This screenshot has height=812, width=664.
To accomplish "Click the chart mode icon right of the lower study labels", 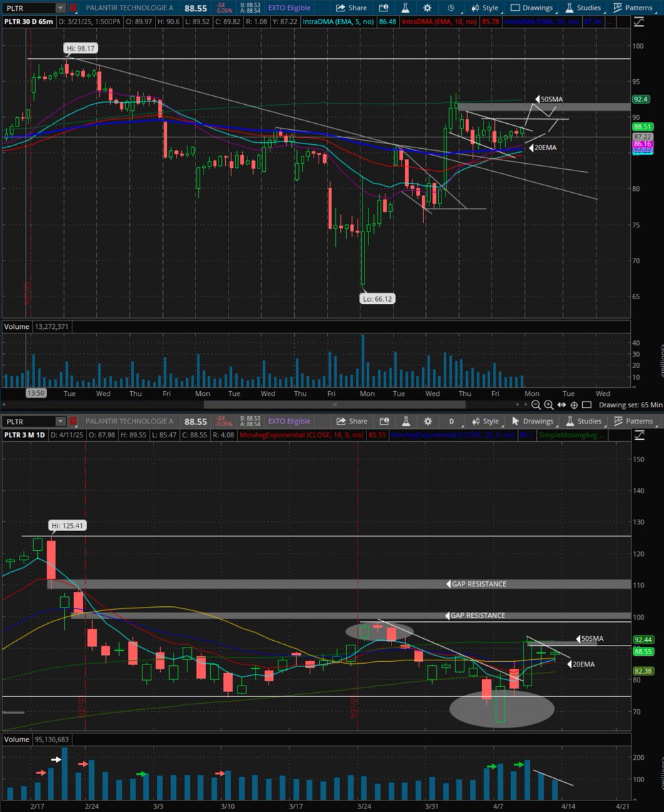I will pos(640,434).
